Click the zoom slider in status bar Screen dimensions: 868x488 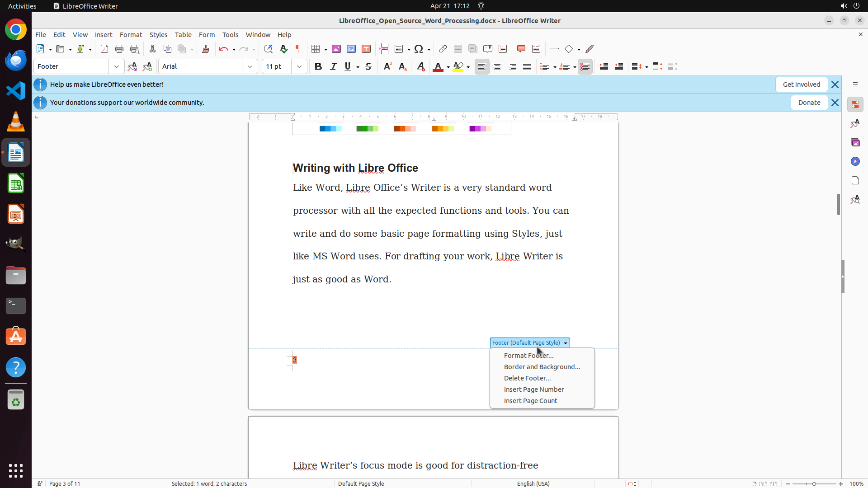click(814, 483)
